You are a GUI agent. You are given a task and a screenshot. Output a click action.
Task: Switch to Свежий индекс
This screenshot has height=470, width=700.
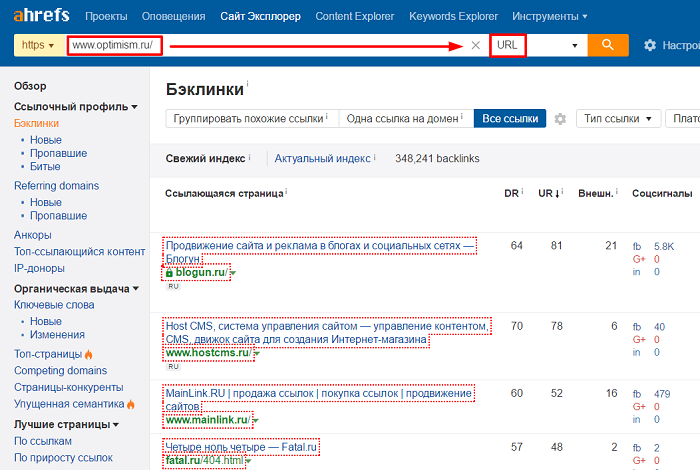[x=205, y=158]
